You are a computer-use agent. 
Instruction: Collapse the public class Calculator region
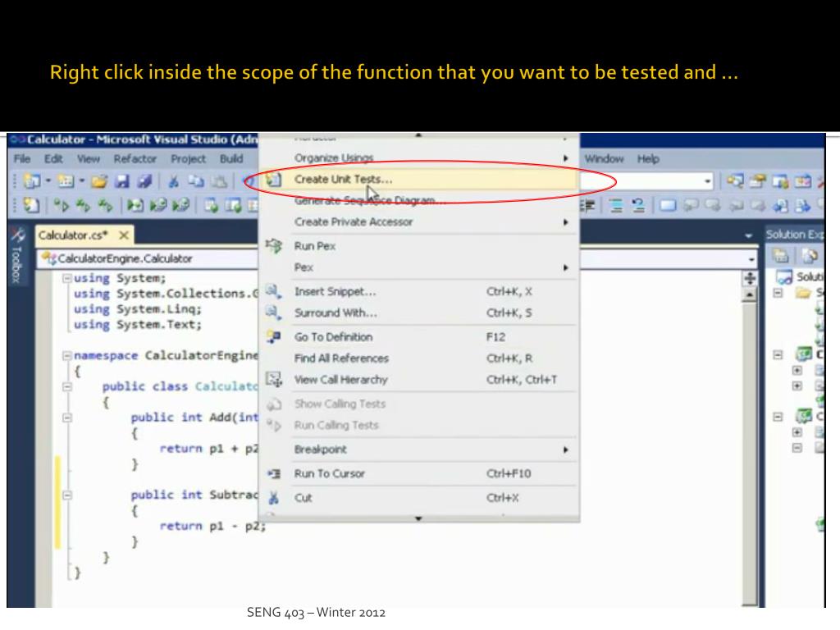[x=67, y=386]
